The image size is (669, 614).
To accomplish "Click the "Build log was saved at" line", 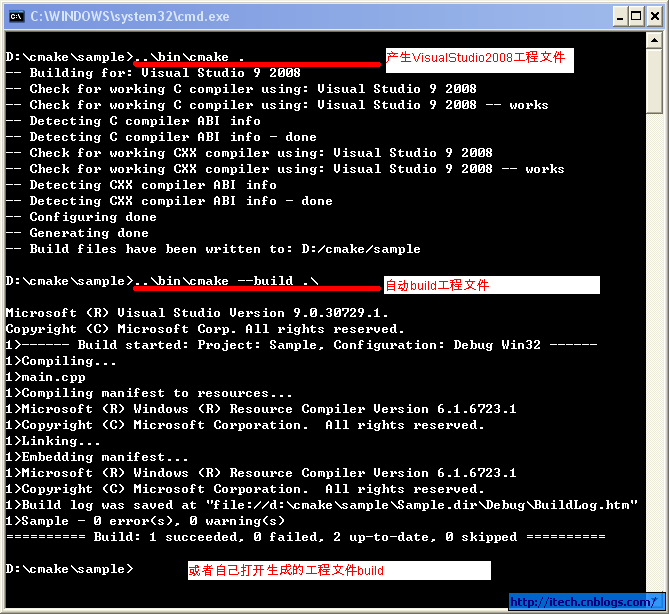I will coord(322,505).
